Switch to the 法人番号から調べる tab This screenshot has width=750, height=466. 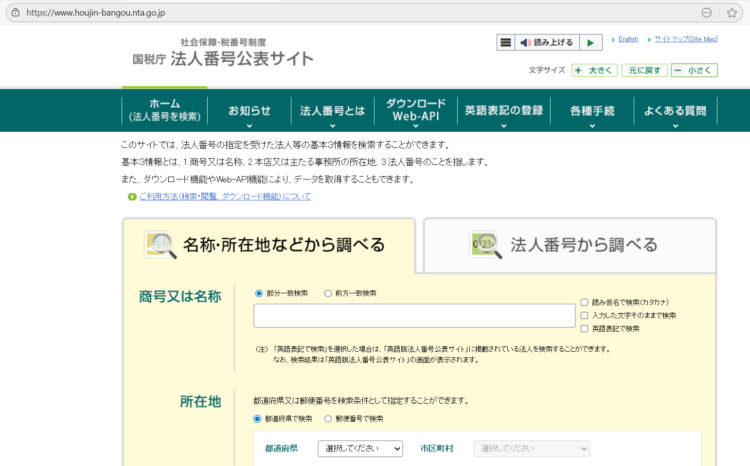pyautogui.click(x=570, y=245)
